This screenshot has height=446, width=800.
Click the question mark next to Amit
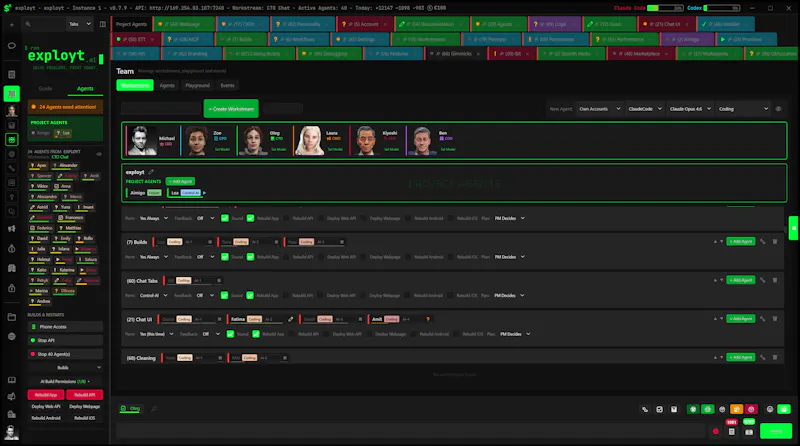[428, 319]
